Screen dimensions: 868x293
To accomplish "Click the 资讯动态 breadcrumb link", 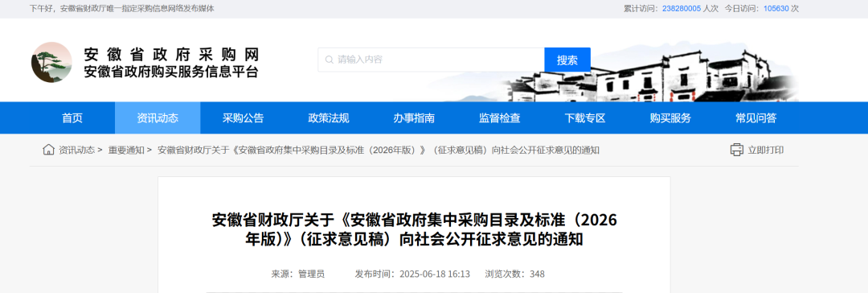I will coord(77,151).
